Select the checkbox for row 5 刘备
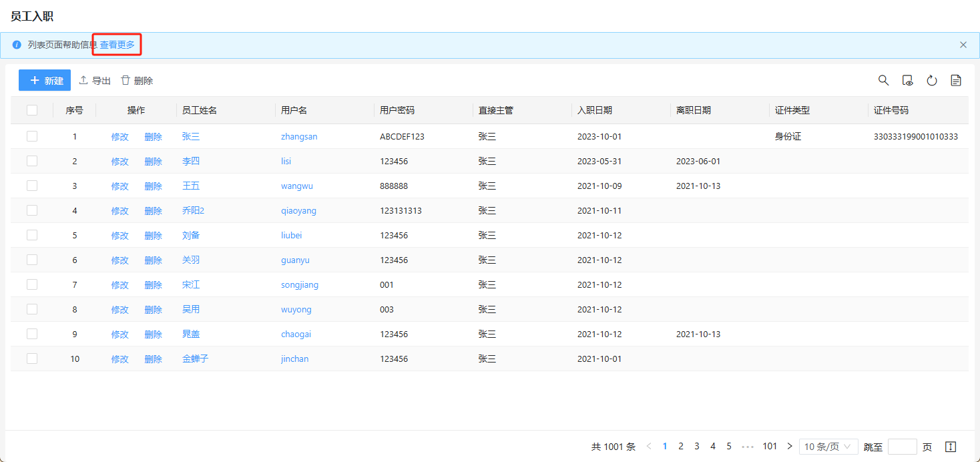The height and width of the screenshot is (462, 980). (x=32, y=235)
